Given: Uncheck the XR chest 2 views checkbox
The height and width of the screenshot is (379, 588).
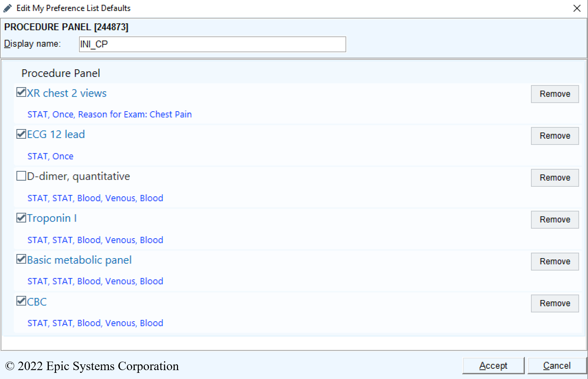Looking at the screenshot, I should [x=21, y=92].
